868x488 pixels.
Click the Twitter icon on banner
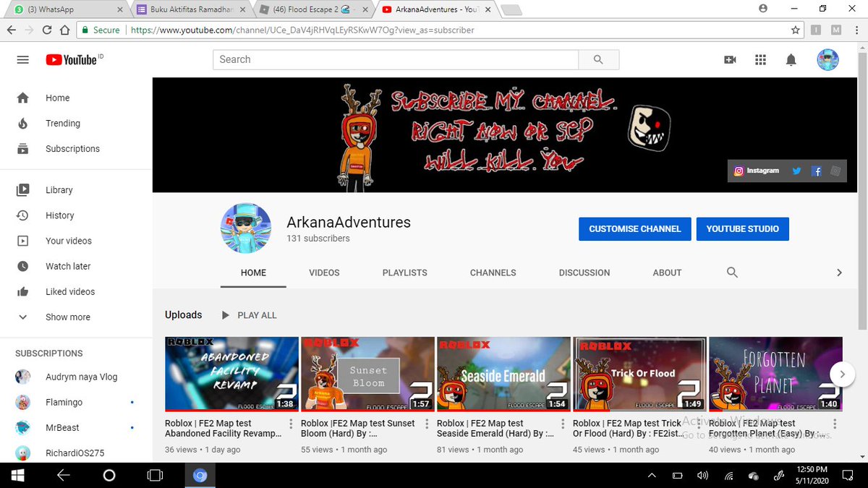(x=796, y=171)
